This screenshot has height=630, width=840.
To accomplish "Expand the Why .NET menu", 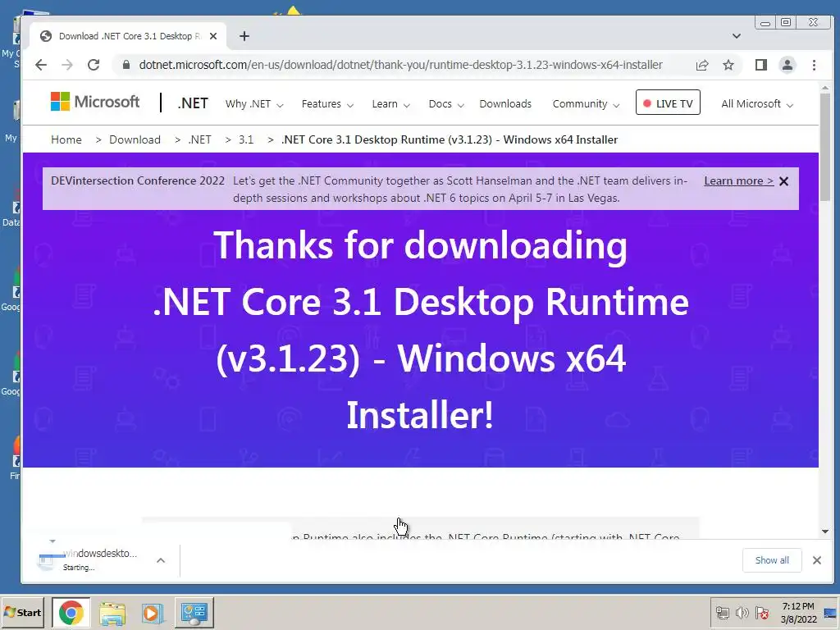I will [x=254, y=104].
